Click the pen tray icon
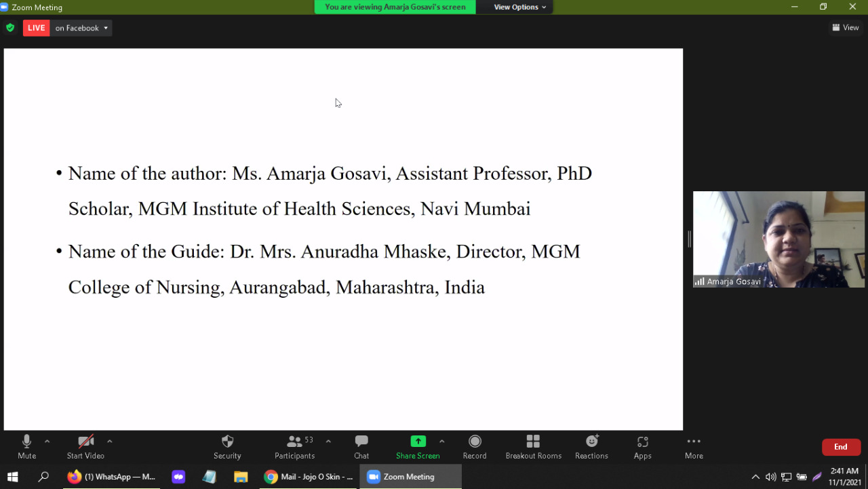868x489 pixels. 817,477
